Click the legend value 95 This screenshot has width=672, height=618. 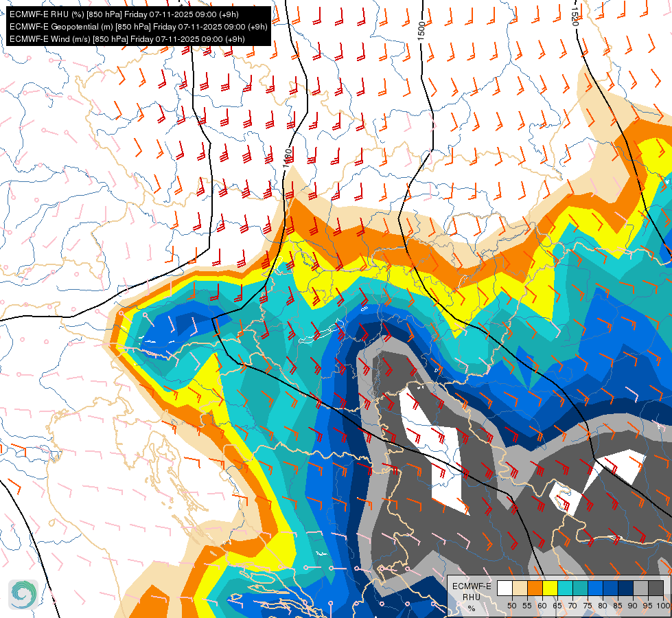pyautogui.click(x=648, y=606)
